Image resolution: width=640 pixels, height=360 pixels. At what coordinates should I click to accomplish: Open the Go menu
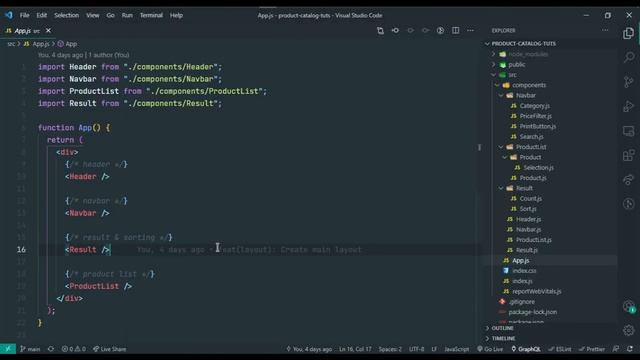pyautogui.click(x=111, y=15)
